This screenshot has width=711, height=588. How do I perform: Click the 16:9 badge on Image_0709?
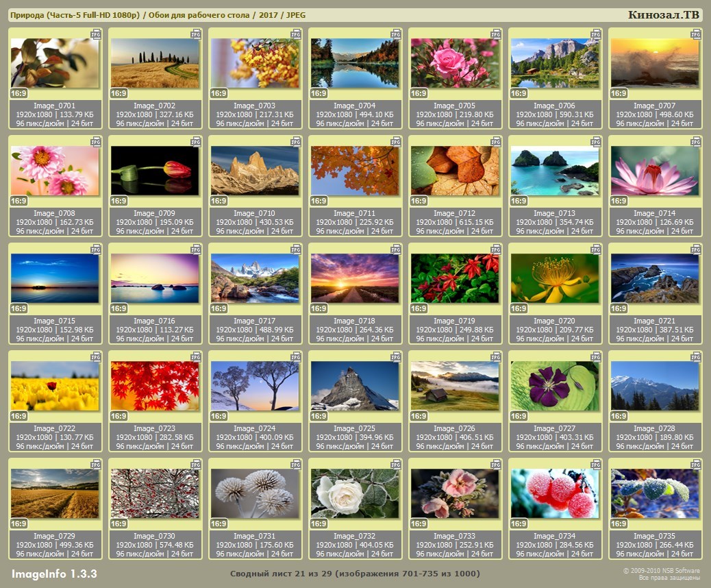point(118,201)
